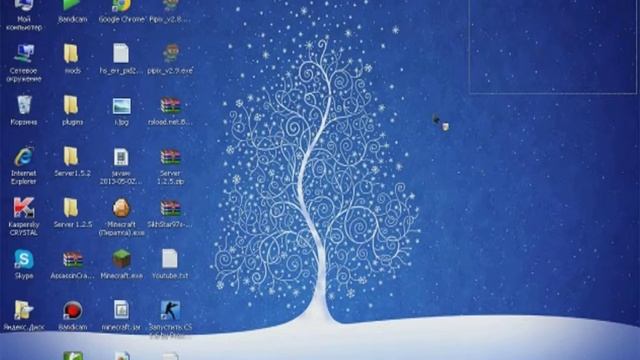
Task: Select the rsload.net archive file
Action: pyautogui.click(x=170, y=110)
